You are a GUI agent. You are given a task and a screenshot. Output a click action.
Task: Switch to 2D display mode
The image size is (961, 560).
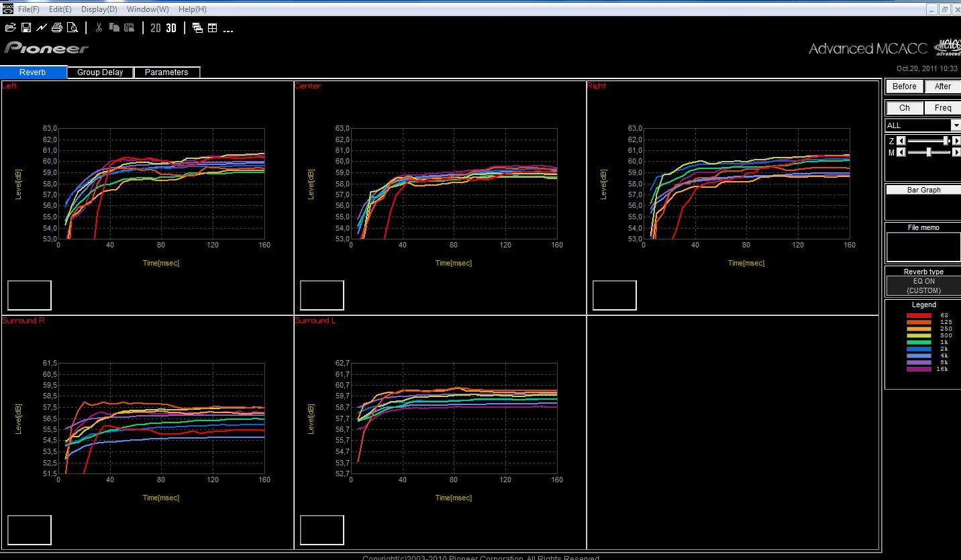[x=155, y=28]
